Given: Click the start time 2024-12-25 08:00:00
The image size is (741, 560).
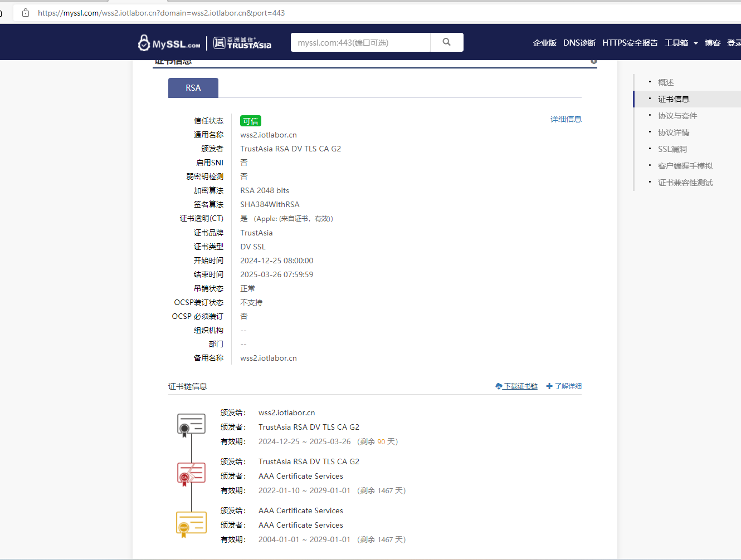Looking at the screenshot, I should click(277, 261).
